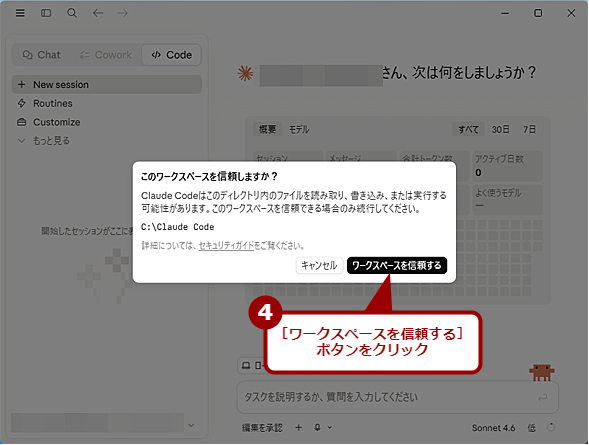The height and width of the screenshot is (445, 589).
Task: Click the plus icon beside 編集を承認
Action: point(299,427)
